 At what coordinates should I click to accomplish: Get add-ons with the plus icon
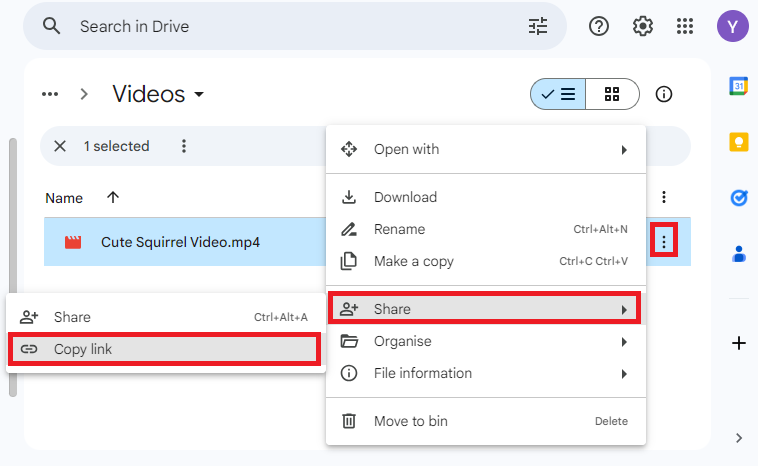pos(738,343)
